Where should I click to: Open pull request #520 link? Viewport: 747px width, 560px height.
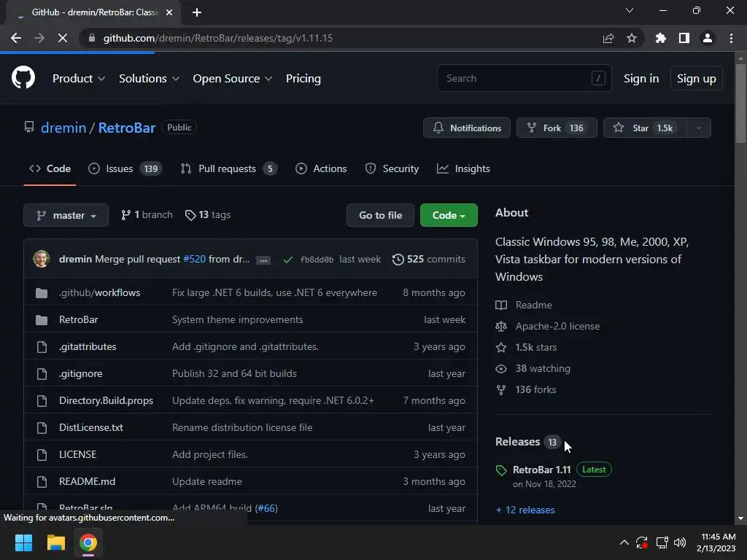[x=194, y=259]
